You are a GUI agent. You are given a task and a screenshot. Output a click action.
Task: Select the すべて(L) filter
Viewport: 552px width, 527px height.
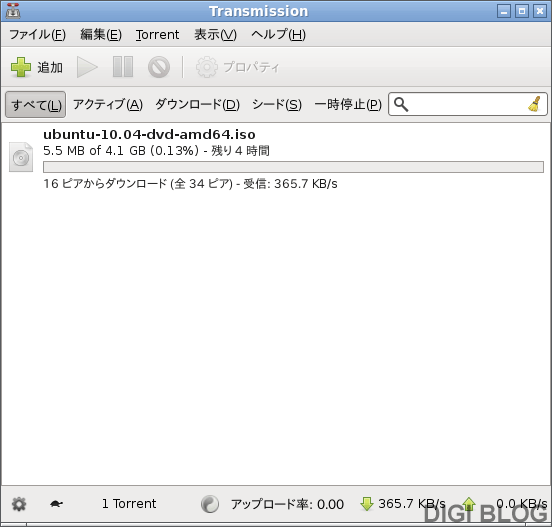(x=36, y=105)
